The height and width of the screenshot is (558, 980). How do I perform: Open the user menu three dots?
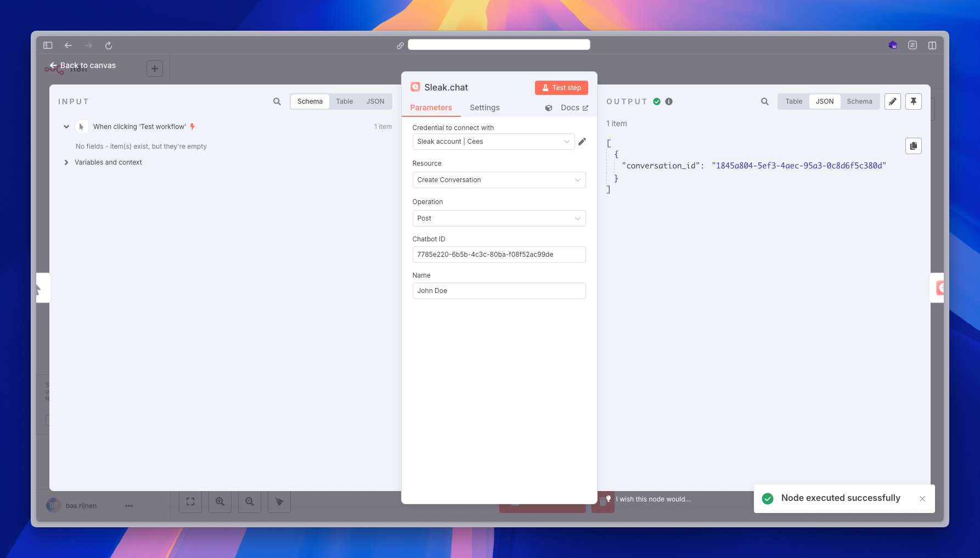click(129, 506)
